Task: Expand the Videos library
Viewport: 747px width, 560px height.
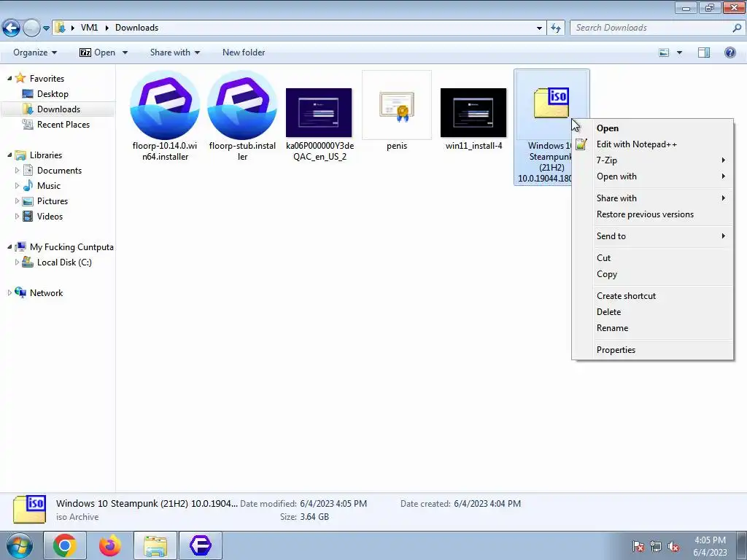Action: tap(18, 216)
